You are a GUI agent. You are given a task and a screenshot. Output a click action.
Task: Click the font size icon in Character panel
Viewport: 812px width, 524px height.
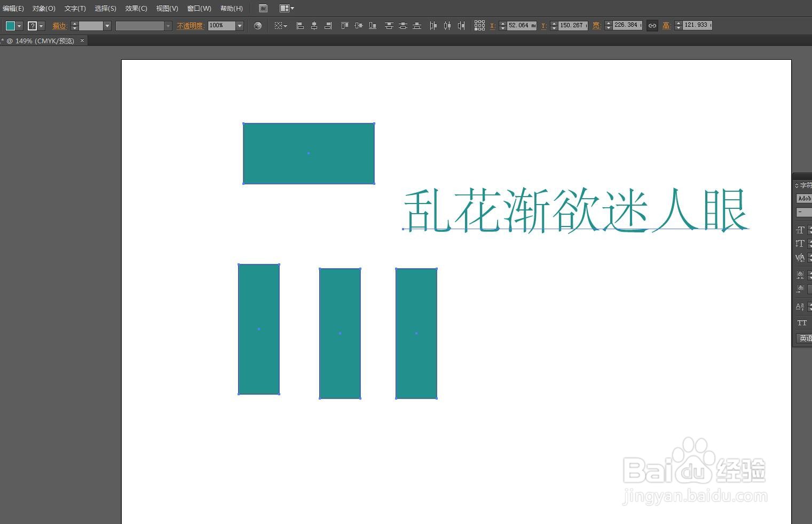[x=800, y=230]
